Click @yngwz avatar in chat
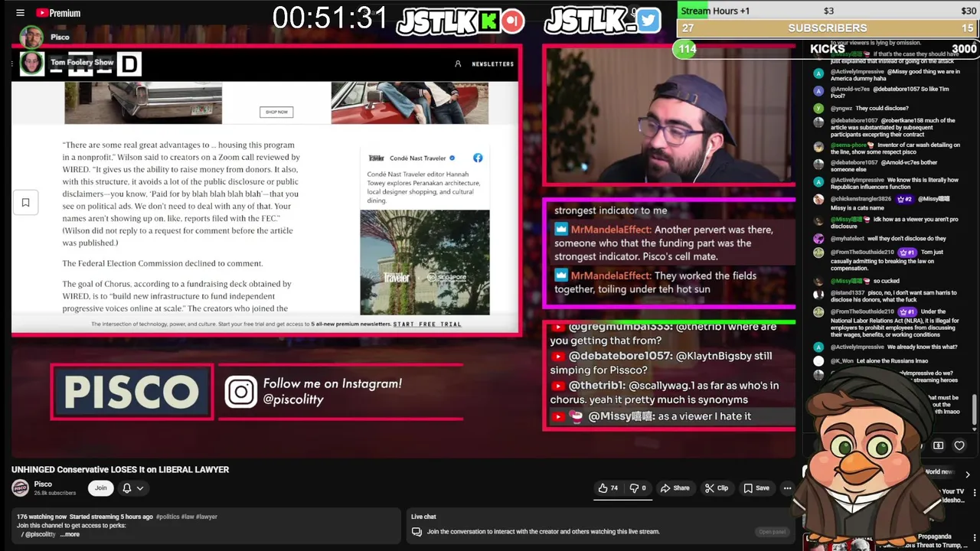Viewport: 980px width, 551px height. pos(818,109)
